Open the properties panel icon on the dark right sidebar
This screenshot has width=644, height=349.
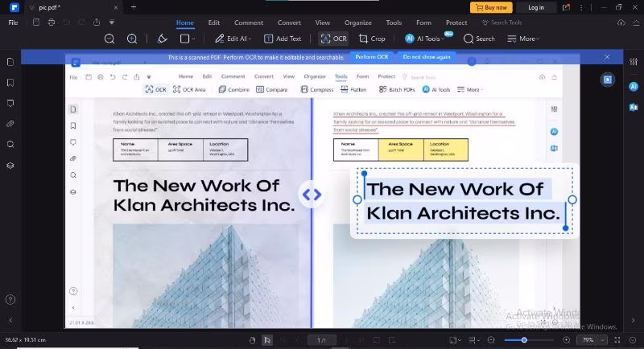click(x=634, y=62)
